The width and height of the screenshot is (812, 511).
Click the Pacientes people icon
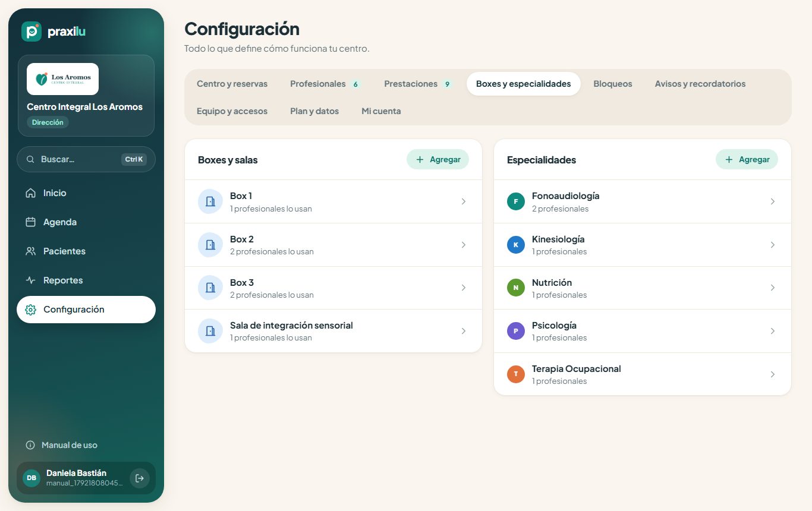(31, 251)
